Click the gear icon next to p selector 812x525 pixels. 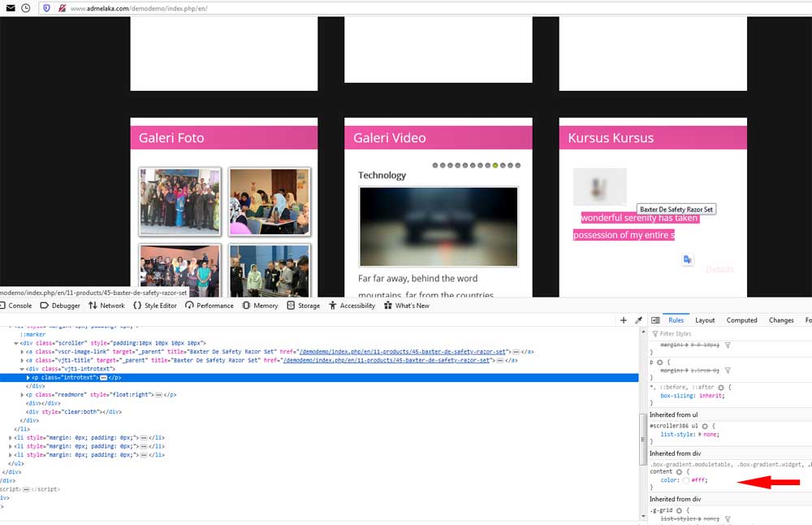(x=659, y=362)
